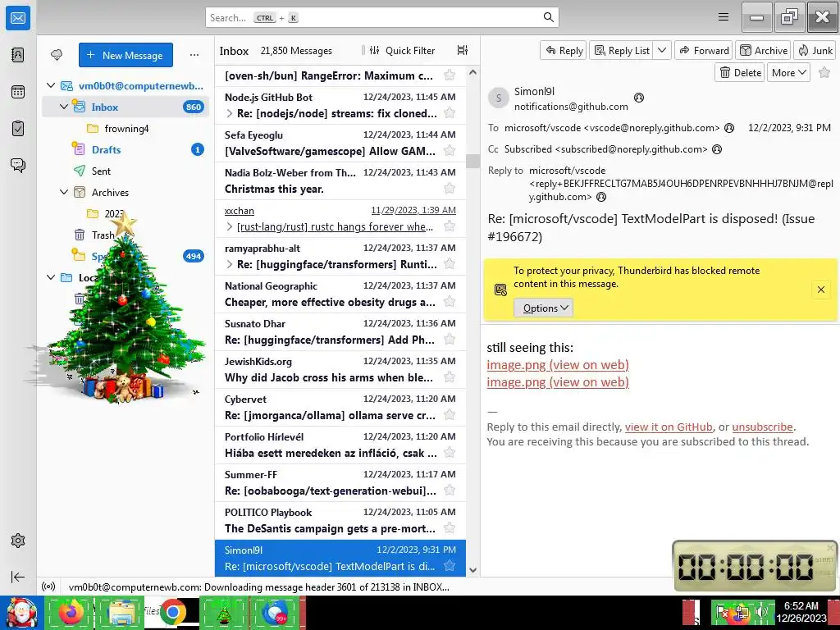Open Chrome from the taskbar
The height and width of the screenshot is (630, 840).
(x=172, y=612)
